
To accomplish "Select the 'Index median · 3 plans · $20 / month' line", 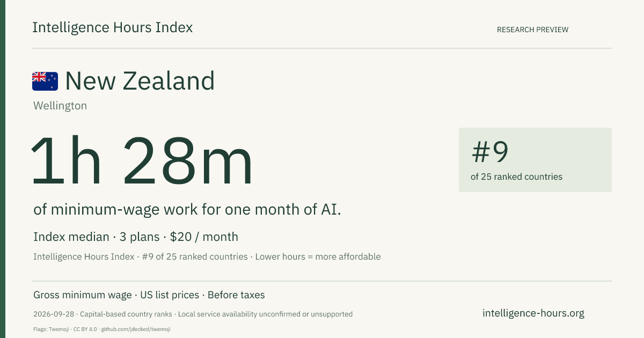I will tap(136, 237).
